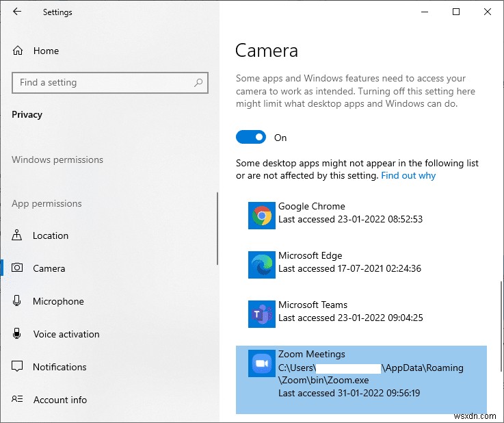
Task: Click the 'Windows permissions' section header
Action: pos(57,159)
